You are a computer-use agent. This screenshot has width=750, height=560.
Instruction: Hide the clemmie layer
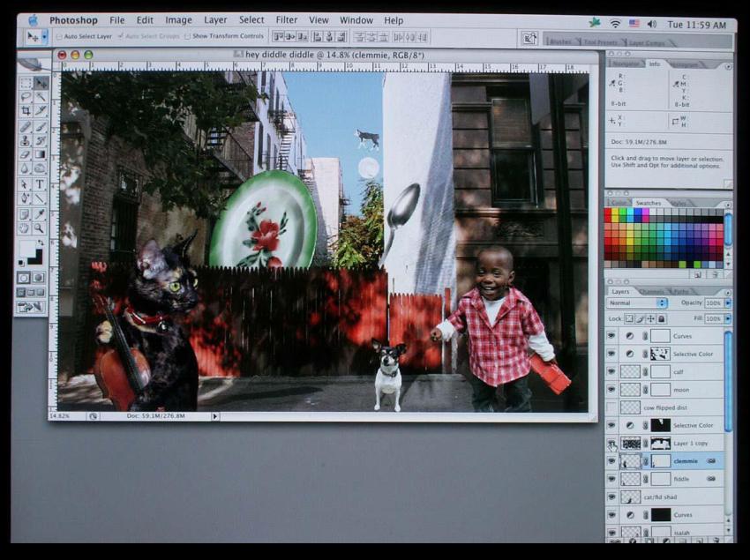pos(611,461)
